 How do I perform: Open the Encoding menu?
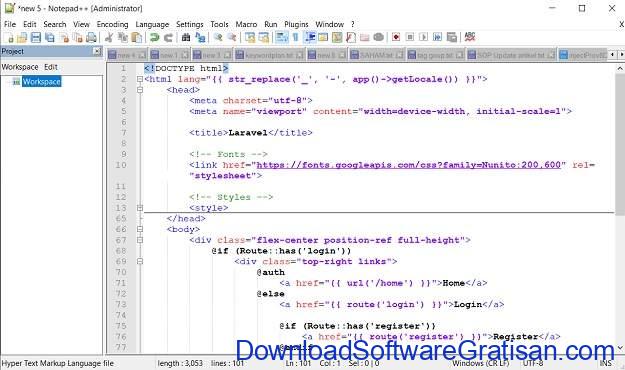point(112,24)
